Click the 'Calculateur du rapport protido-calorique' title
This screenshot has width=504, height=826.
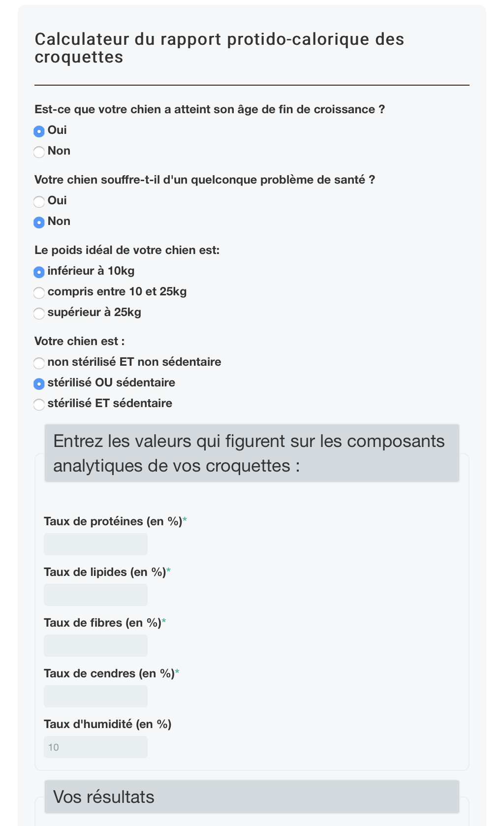219,48
